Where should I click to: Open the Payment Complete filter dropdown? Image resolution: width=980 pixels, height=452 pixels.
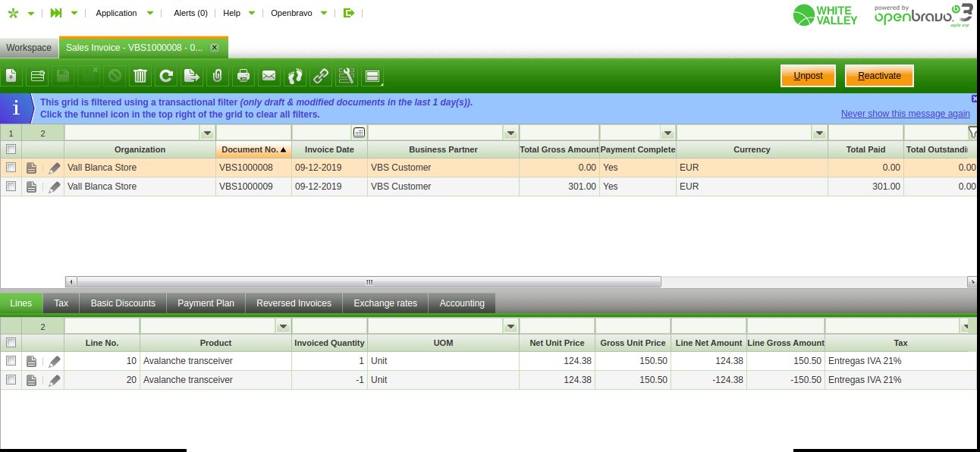click(667, 133)
